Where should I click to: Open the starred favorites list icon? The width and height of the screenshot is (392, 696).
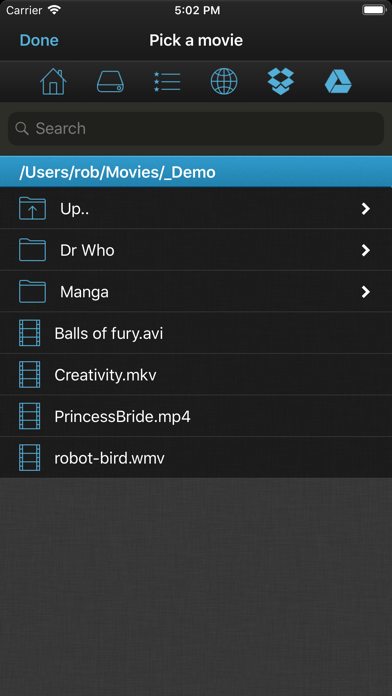point(167,82)
